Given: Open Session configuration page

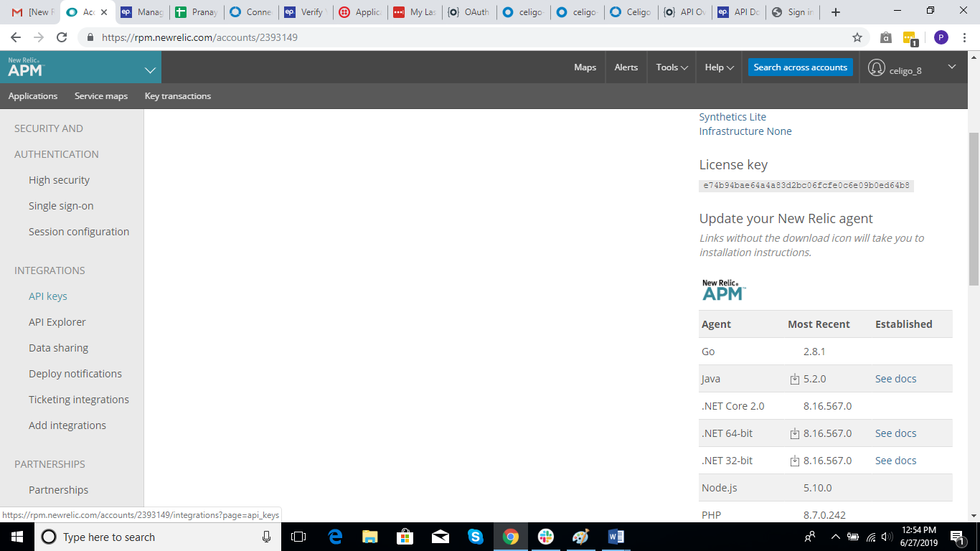Looking at the screenshot, I should (79, 232).
